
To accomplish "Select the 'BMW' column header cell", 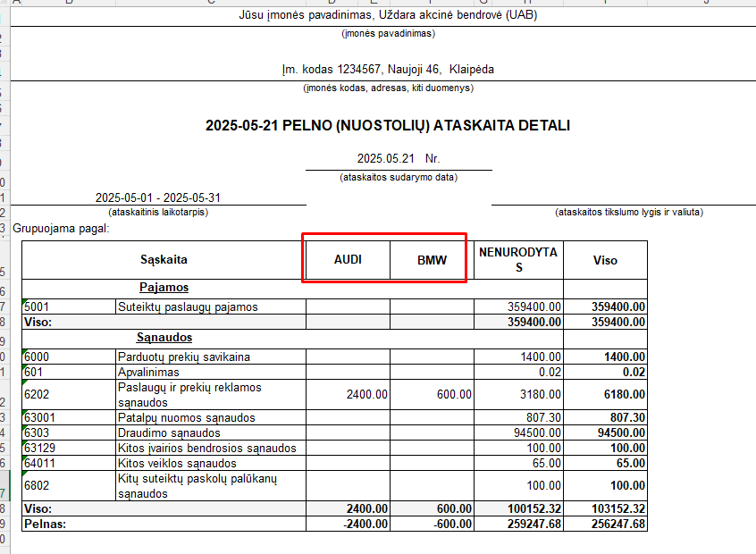I will coord(432,260).
